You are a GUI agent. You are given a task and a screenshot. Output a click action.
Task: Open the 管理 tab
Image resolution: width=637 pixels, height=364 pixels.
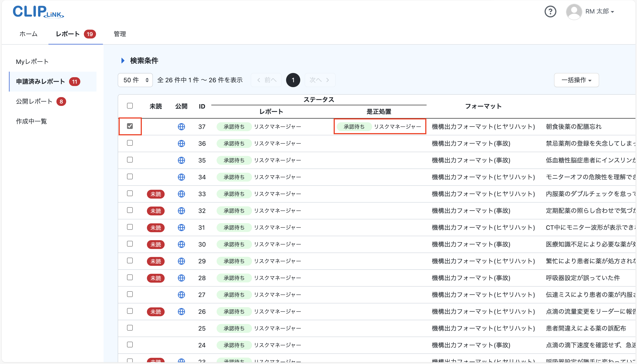pyautogui.click(x=119, y=34)
